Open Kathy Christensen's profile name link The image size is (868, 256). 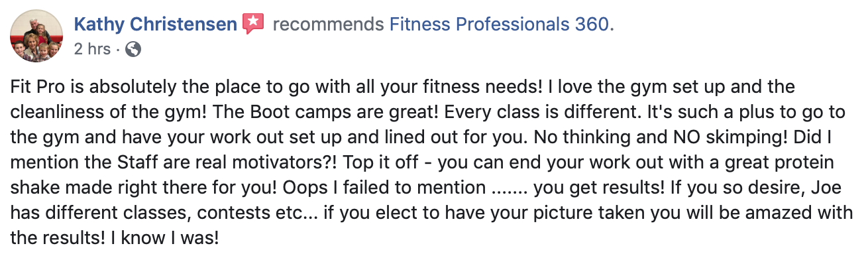pyautogui.click(x=155, y=25)
